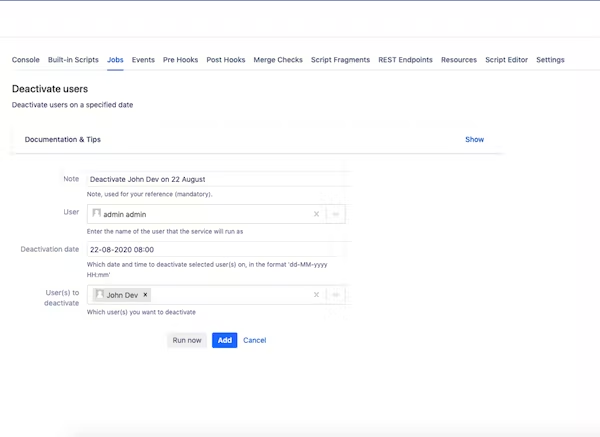Select the Jobs tab
The width and height of the screenshot is (600, 437).
point(115,60)
